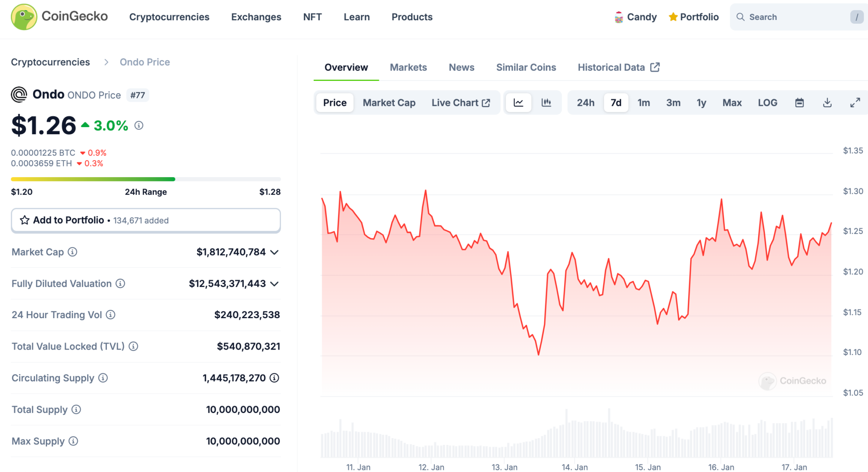
Task: Open info icon next to 3.0% change
Action: 139,125
